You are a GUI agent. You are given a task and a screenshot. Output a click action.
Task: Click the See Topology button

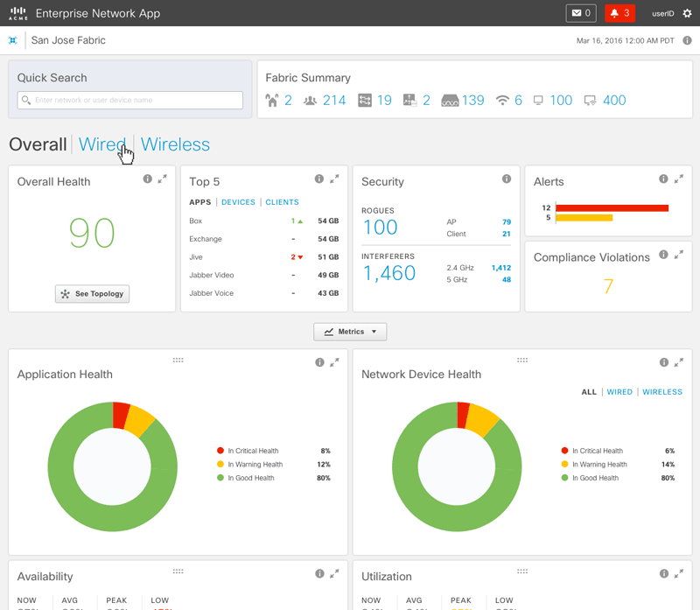click(x=92, y=294)
